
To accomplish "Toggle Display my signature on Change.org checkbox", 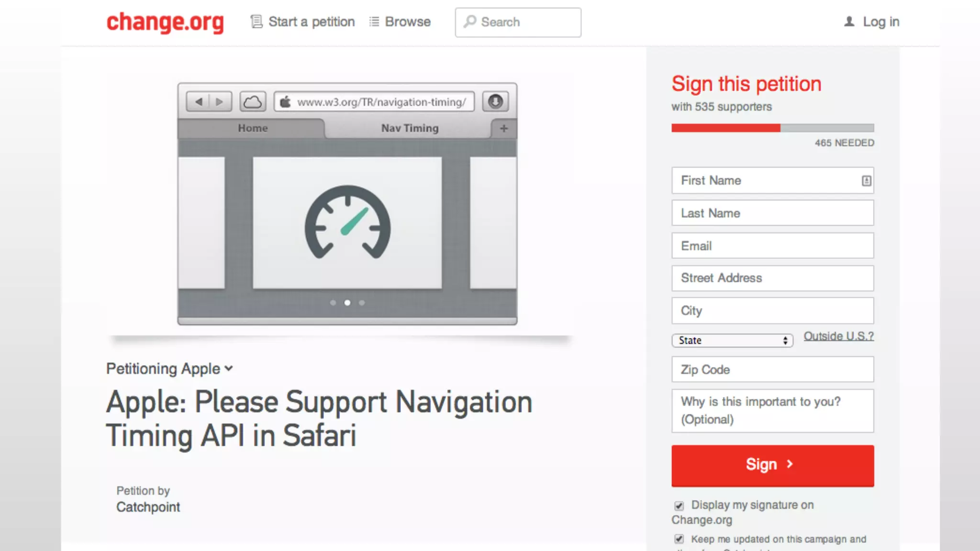I will [679, 506].
